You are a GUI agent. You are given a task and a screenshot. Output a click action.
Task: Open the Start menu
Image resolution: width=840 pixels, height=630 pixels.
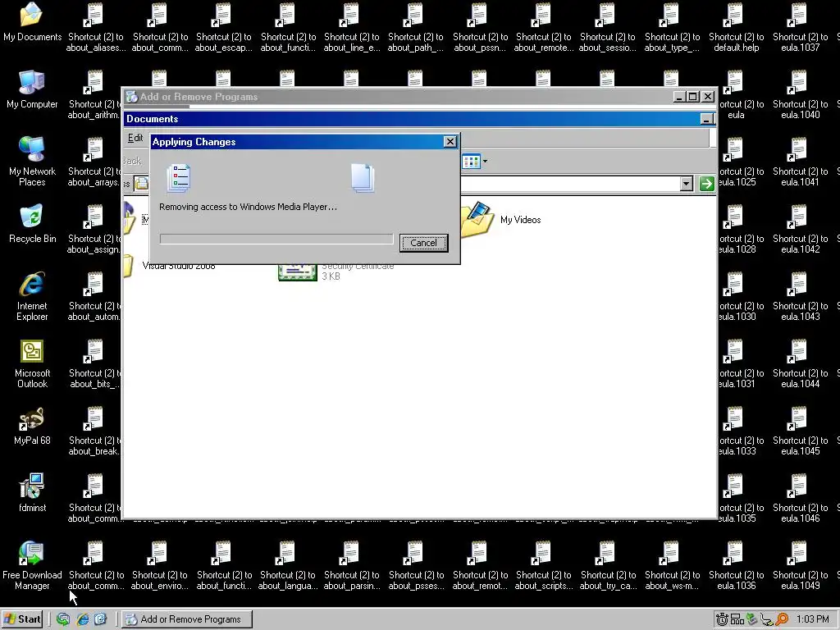[x=22, y=619]
